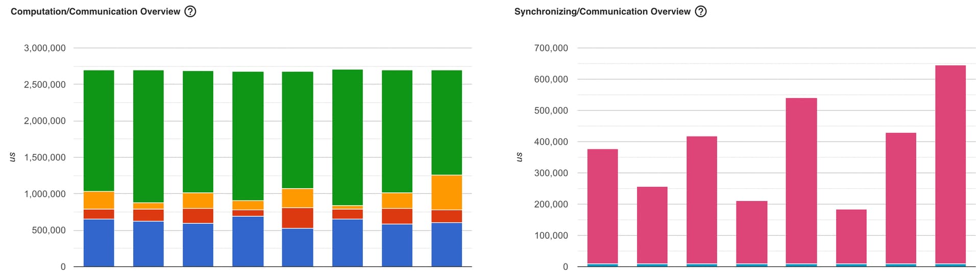Click green segment of last Computation bar
This screenshot has height=272, width=980.
[x=447, y=123]
